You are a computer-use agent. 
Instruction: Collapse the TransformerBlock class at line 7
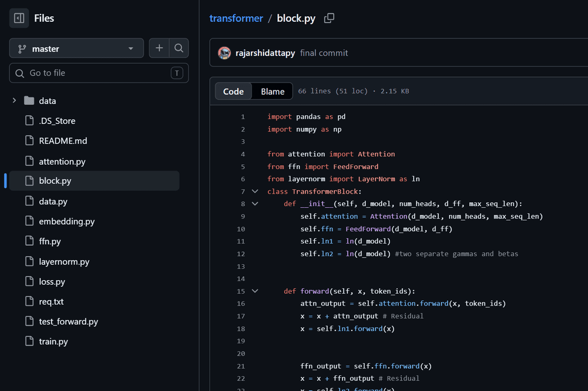(x=255, y=191)
